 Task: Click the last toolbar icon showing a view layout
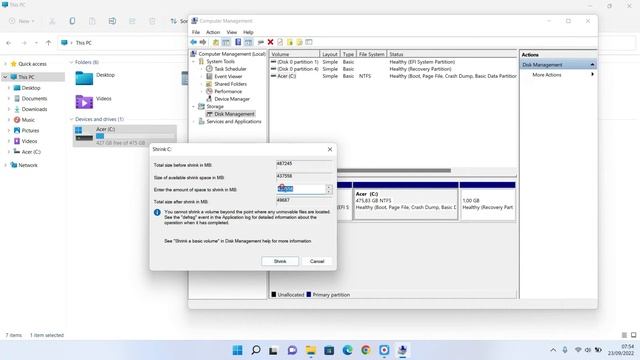click(309, 42)
